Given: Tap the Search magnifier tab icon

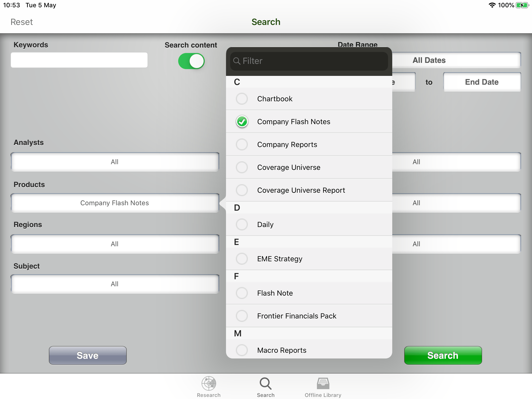Looking at the screenshot, I should [265, 384].
